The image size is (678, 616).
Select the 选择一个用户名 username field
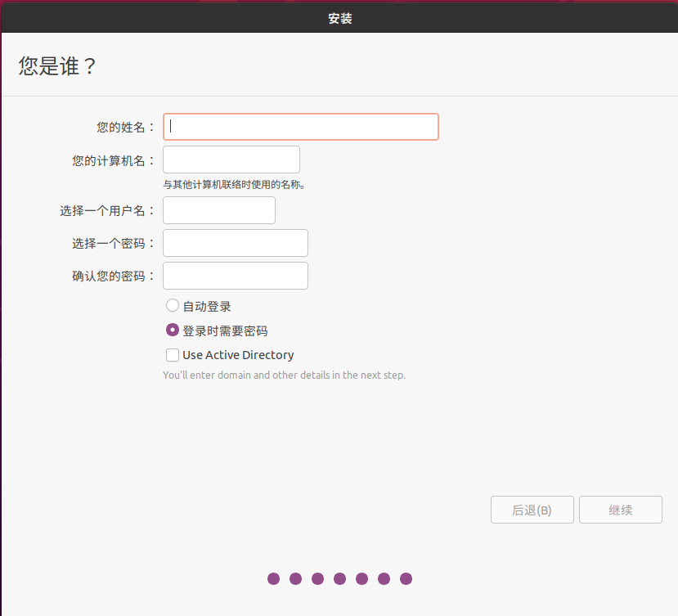pos(219,210)
